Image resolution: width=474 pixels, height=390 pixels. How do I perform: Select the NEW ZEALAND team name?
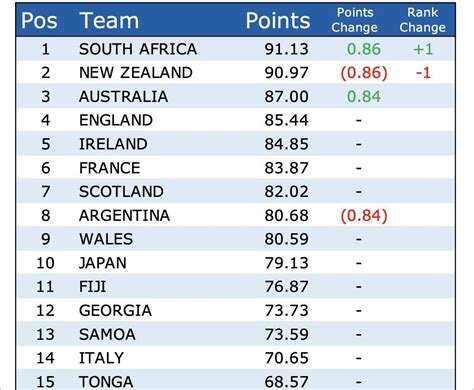tap(136, 73)
